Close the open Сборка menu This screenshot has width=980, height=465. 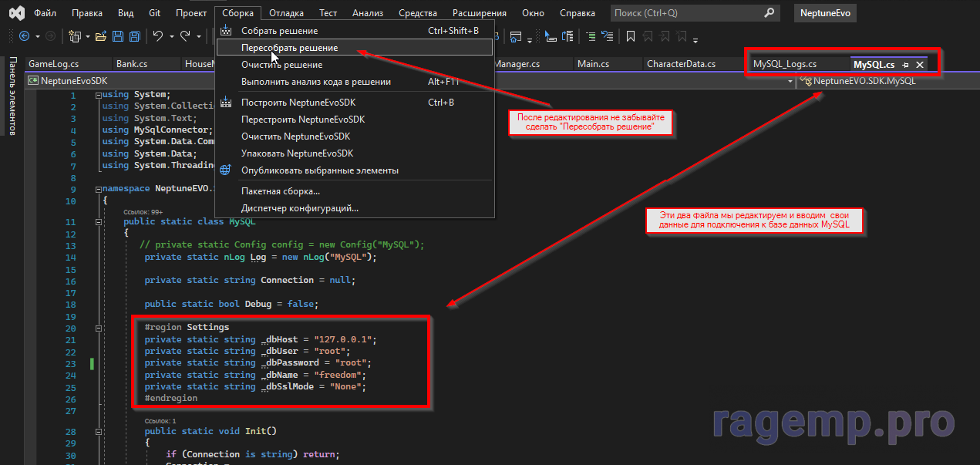238,13
